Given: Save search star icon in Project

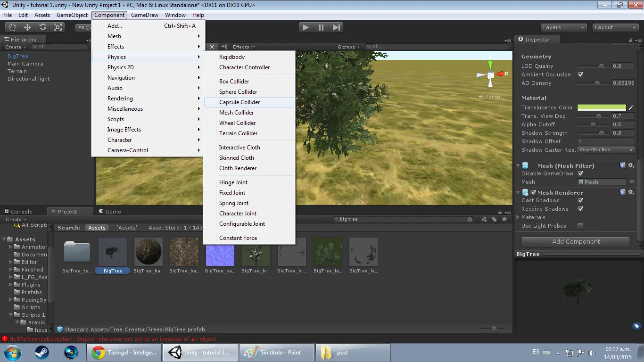Looking at the screenshot, I should [x=504, y=219].
